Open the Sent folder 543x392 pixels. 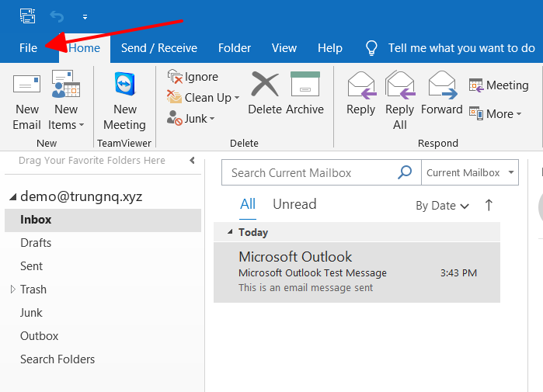(32, 266)
